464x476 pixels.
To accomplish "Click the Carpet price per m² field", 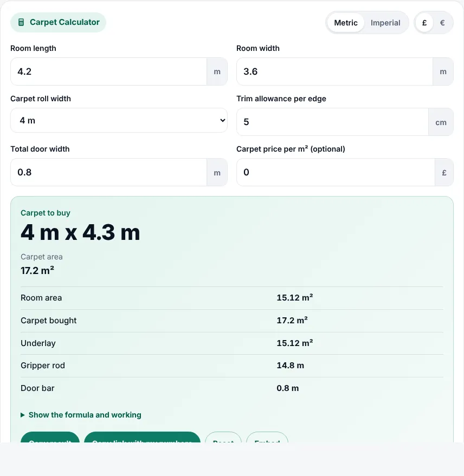I will 336,172.
